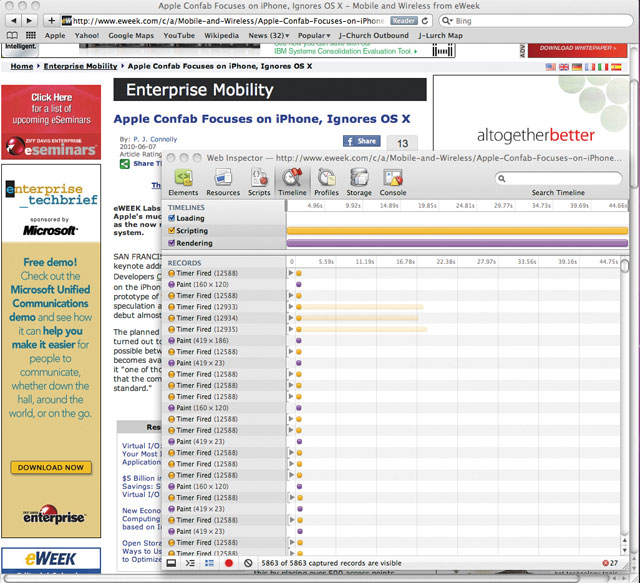Open the YouTube bookmark
The image size is (640, 583).
179,36
